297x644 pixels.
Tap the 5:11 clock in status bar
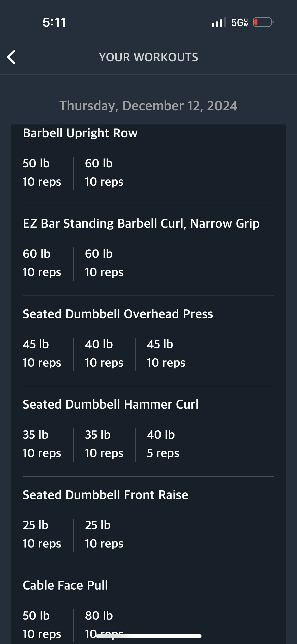pyautogui.click(x=54, y=22)
